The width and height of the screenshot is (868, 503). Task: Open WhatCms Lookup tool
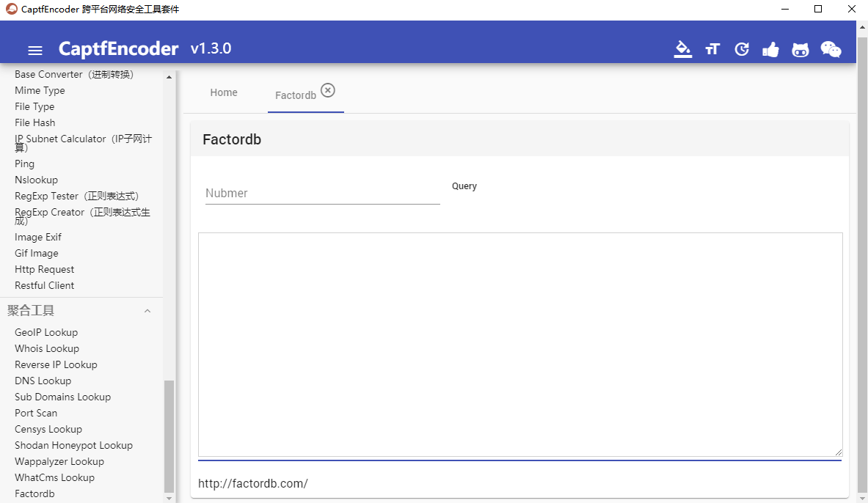(54, 477)
